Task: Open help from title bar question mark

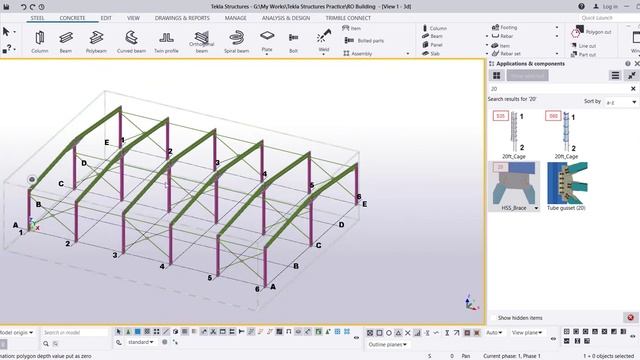Action: tap(581, 7)
